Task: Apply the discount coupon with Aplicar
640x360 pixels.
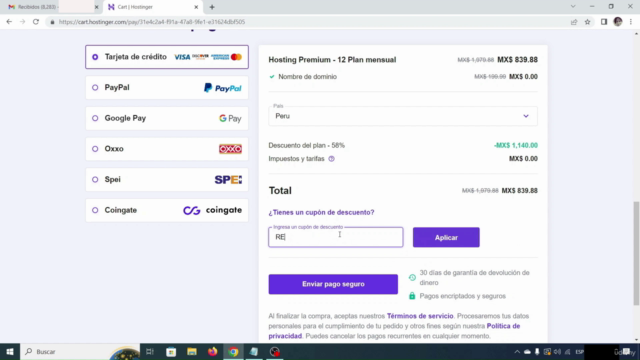Action: point(446,238)
